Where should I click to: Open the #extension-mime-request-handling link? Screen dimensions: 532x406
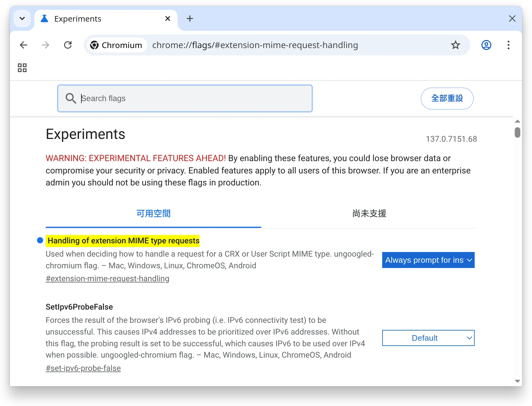coord(107,278)
